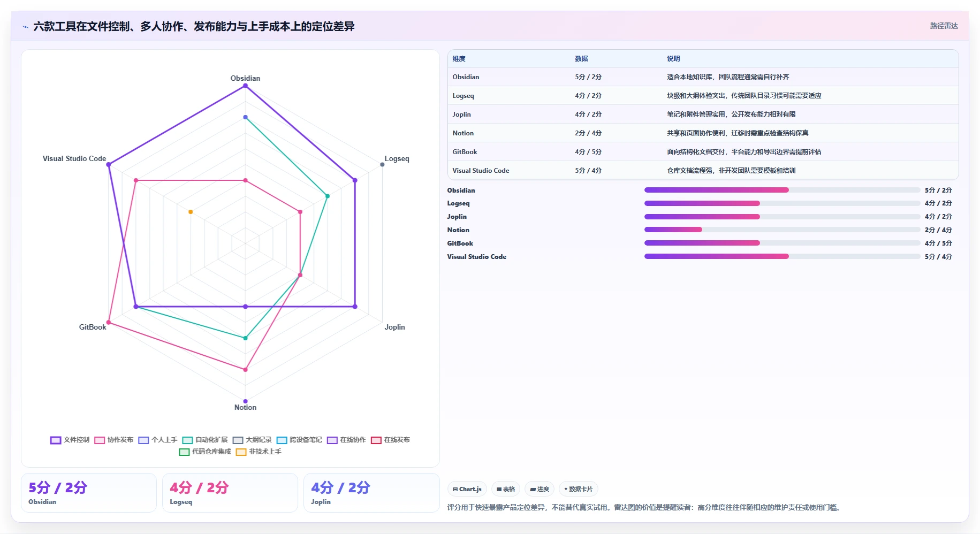980x534 pixels.
Task: Click the Logseq axis label on radar
Action: [x=397, y=159]
